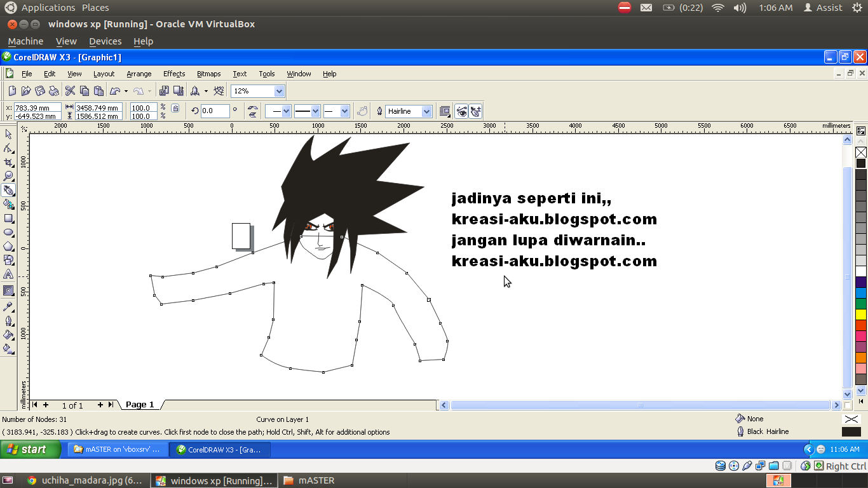The width and height of the screenshot is (868, 488).
Task: Select the Pen curve tool in toolbox
Action: [9, 190]
